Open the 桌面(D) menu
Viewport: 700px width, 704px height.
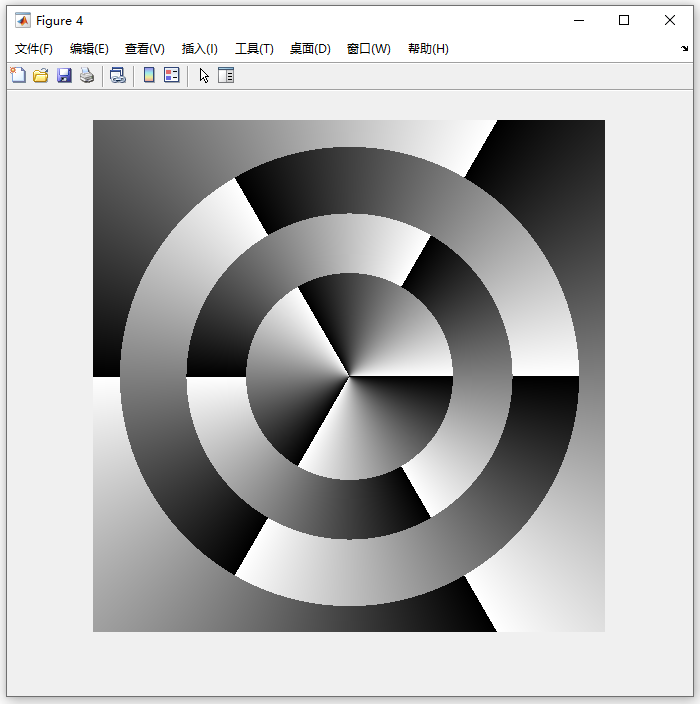pyautogui.click(x=310, y=48)
